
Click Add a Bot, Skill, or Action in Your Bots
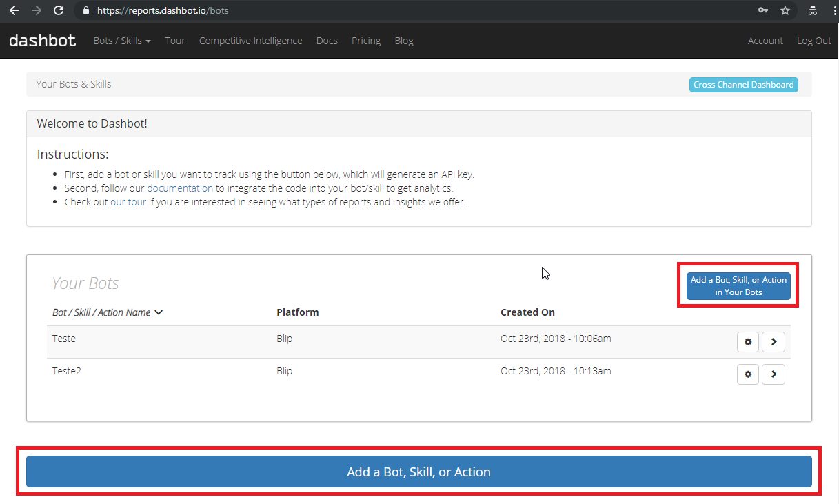[738, 286]
